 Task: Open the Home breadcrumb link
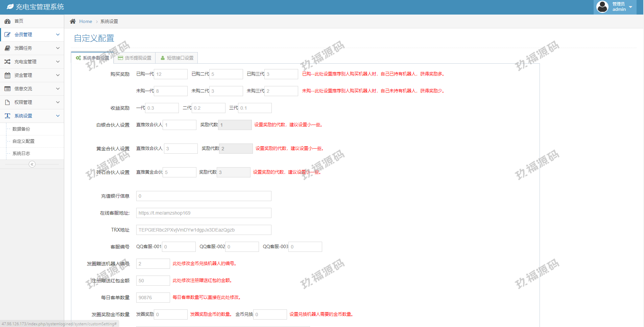86,21
